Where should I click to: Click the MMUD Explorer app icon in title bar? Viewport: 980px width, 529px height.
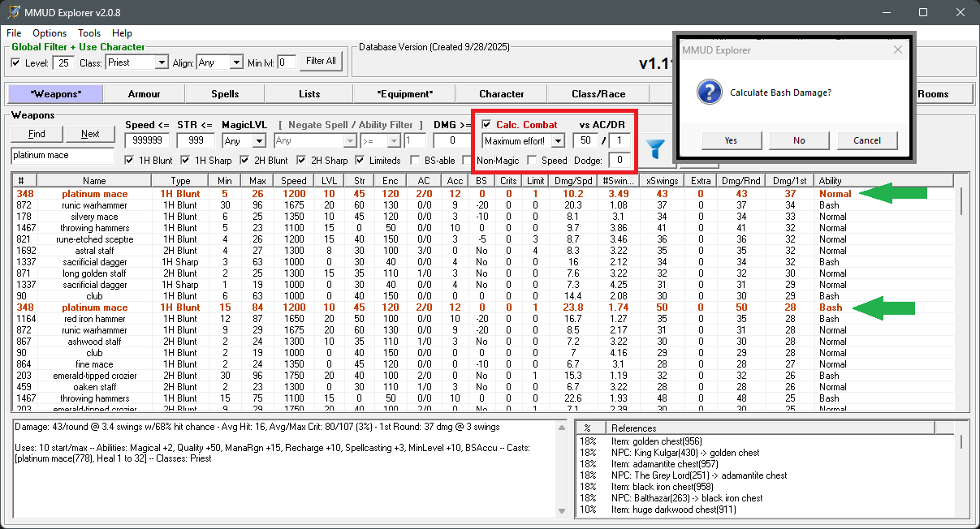(14, 13)
